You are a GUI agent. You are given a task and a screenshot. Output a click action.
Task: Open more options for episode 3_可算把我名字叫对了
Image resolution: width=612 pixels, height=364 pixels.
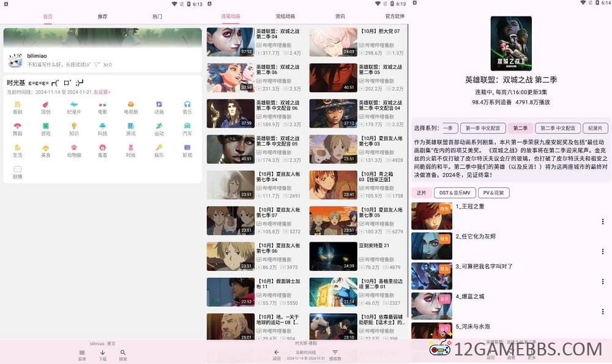coord(603,281)
